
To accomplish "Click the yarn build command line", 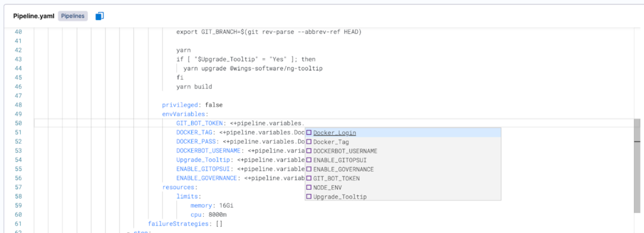I will (x=194, y=87).
